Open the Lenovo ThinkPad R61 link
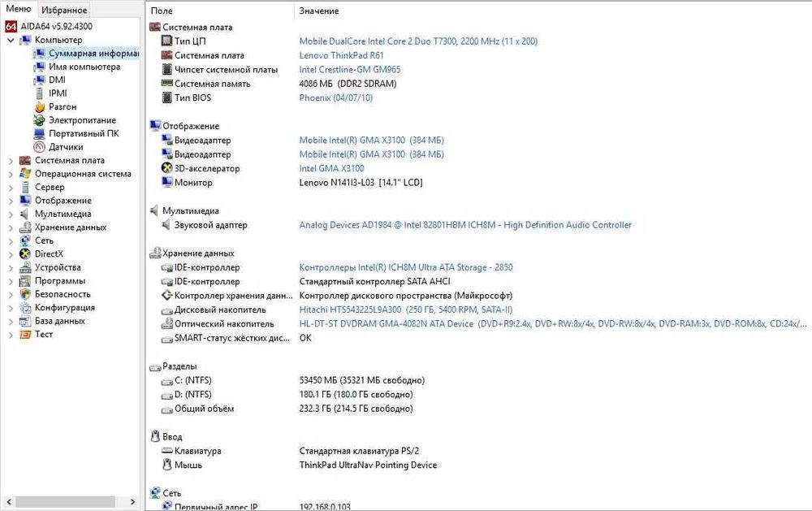The width and height of the screenshot is (812, 511). [341, 55]
